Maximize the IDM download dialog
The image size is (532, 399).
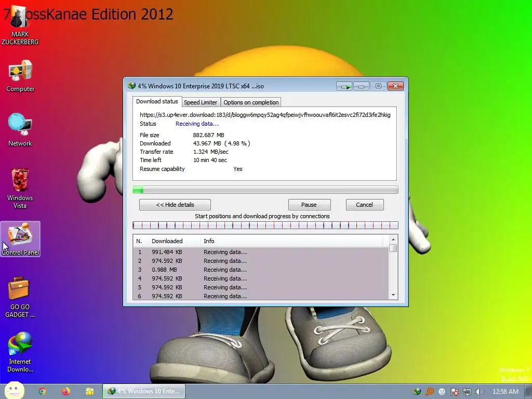378,86
